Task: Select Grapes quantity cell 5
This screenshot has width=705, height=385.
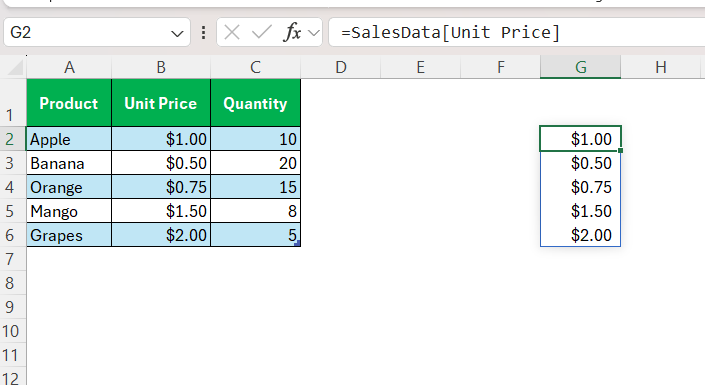Action: pyautogui.click(x=255, y=235)
